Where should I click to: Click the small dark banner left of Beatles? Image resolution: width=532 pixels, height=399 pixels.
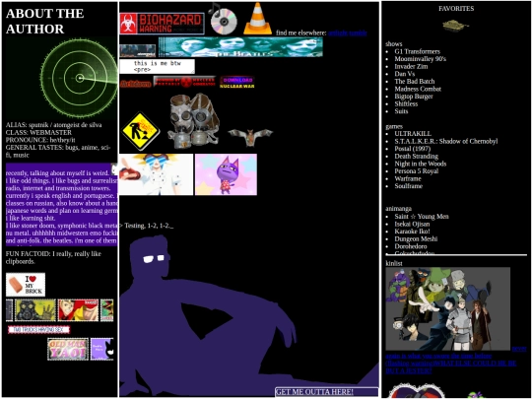click(x=137, y=50)
